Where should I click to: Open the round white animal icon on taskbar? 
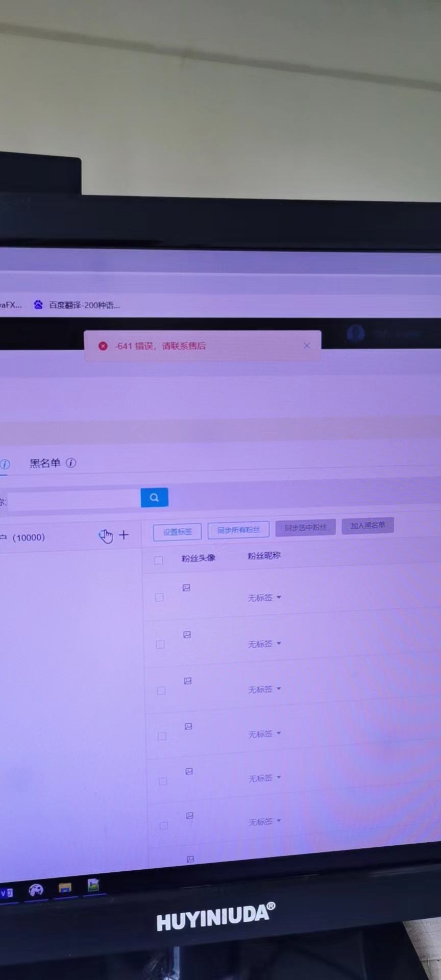pyautogui.click(x=36, y=891)
